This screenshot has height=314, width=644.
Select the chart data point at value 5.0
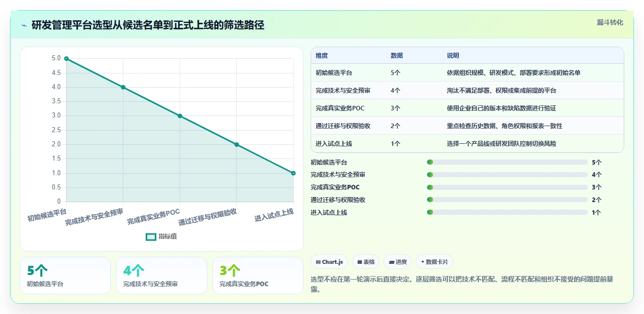click(x=66, y=59)
